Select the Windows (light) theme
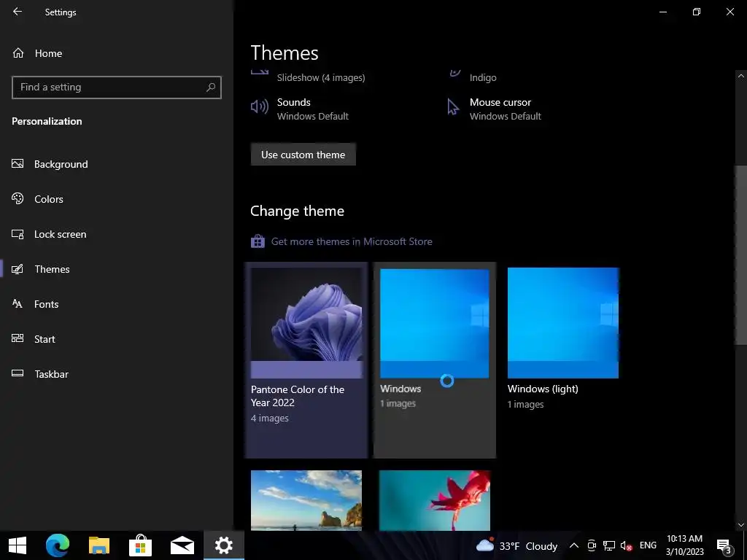 tap(563, 338)
